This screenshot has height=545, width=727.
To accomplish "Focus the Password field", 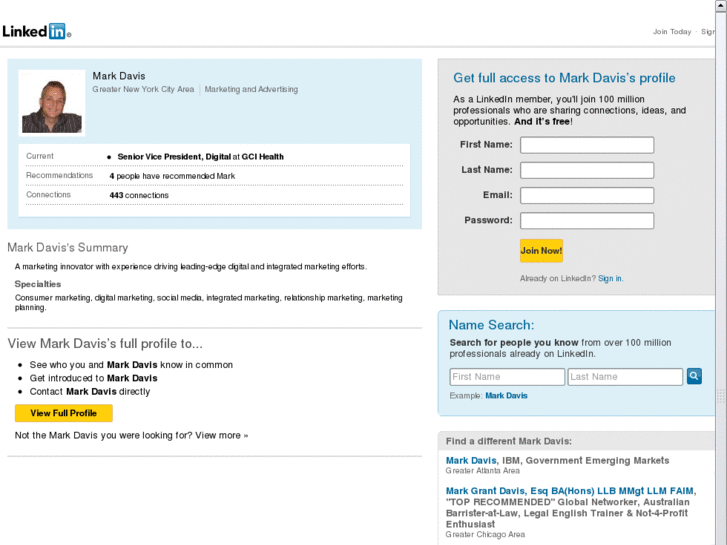I will click(587, 220).
